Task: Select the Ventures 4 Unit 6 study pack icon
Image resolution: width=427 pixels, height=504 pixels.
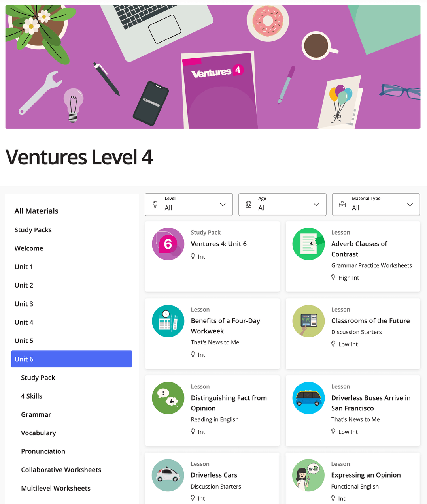Action: [x=168, y=244]
